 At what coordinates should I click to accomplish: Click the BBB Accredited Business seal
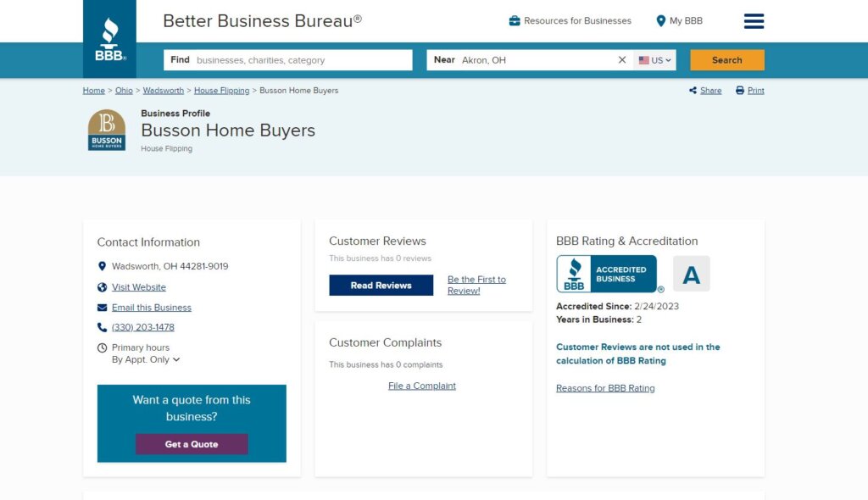click(607, 274)
